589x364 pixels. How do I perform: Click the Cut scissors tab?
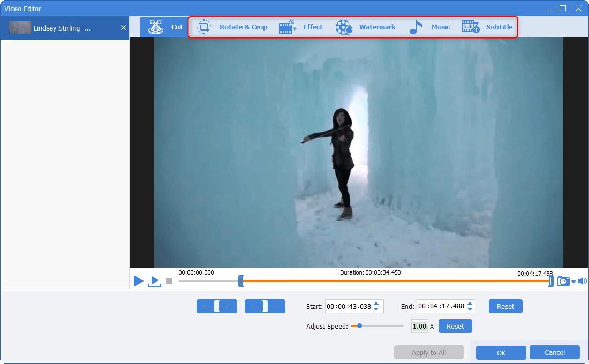pyautogui.click(x=165, y=27)
